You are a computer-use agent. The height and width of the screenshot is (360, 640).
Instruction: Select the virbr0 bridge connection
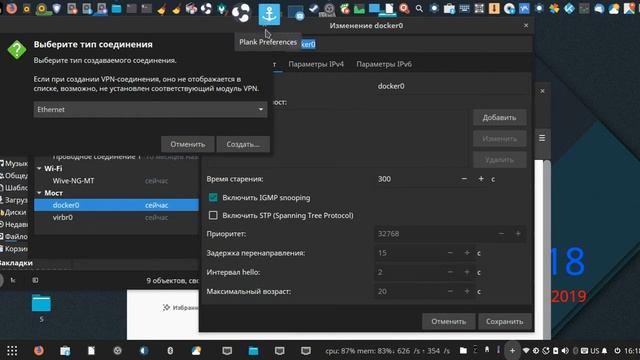[x=116, y=217]
